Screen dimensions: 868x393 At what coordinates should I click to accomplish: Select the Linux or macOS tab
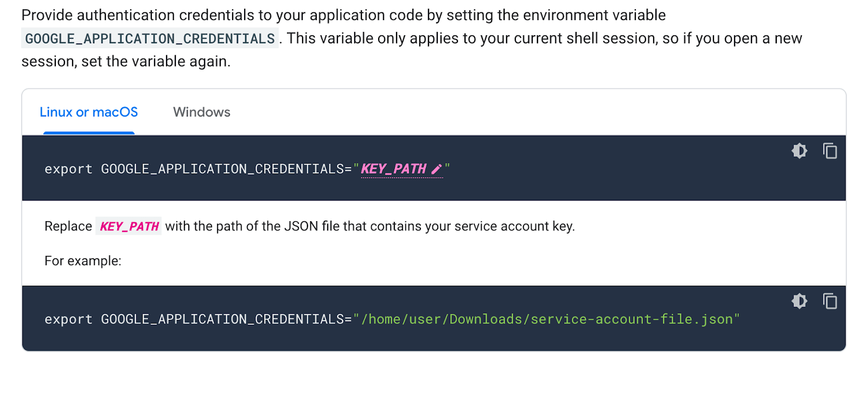[89, 112]
